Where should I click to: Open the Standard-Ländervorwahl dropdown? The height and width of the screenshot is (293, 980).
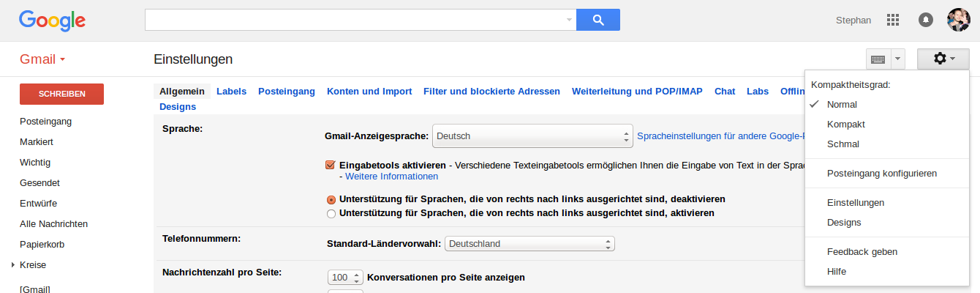coord(529,244)
